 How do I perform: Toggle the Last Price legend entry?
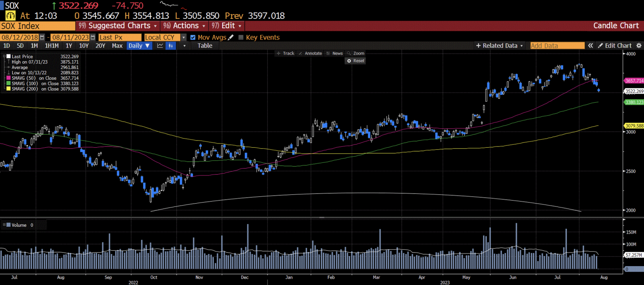coord(8,56)
